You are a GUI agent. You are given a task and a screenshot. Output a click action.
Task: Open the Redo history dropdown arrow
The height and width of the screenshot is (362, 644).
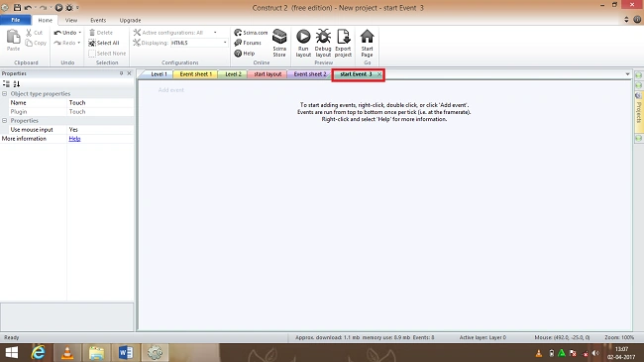(x=79, y=43)
